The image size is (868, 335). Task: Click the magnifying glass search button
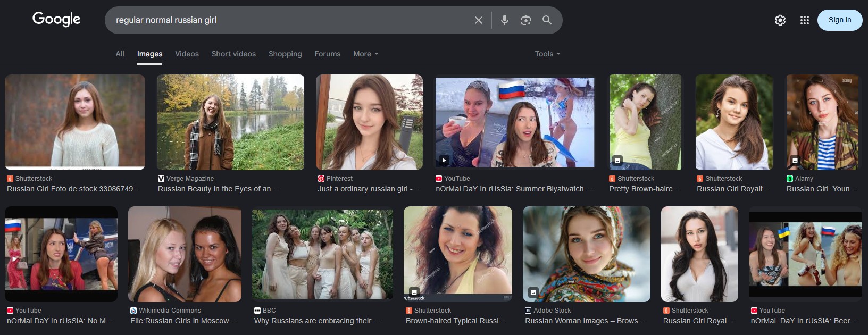(547, 20)
